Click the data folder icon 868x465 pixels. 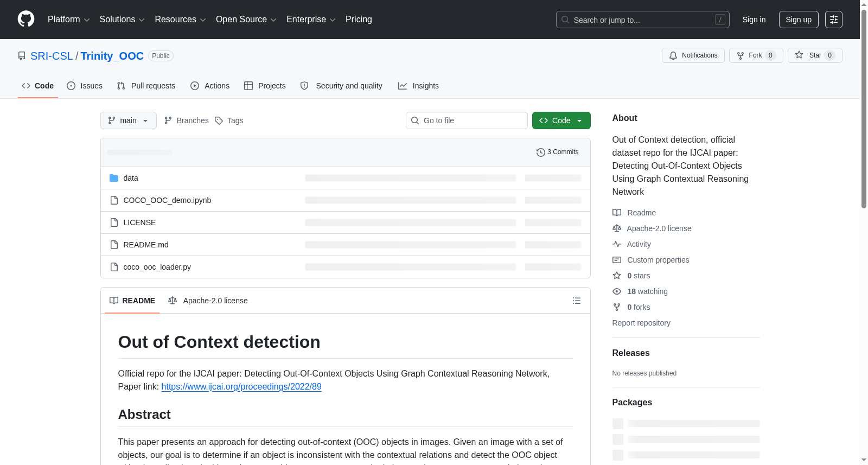[x=114, y=178]
